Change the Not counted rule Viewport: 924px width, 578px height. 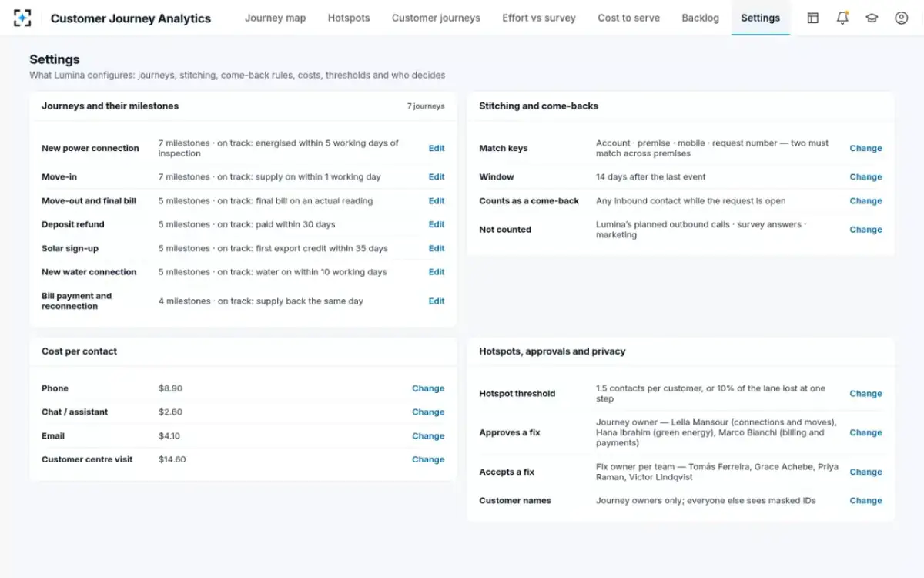[x=865, y=229]
